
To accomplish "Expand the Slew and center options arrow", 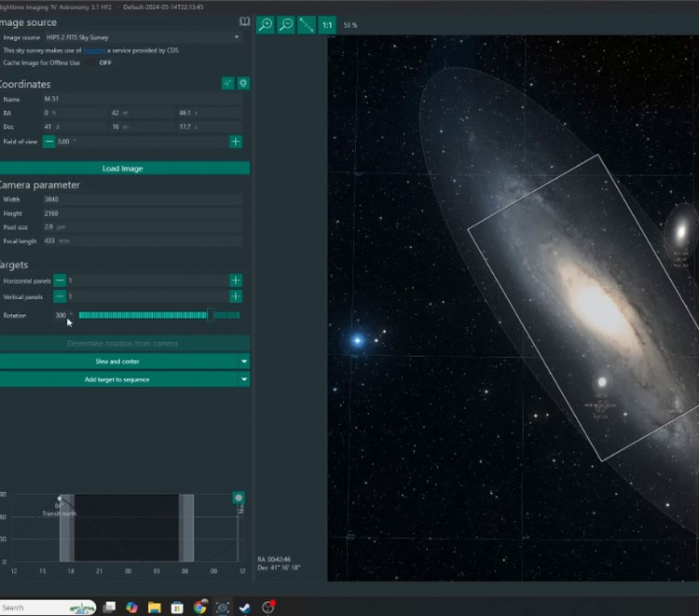I will point(244,361).
